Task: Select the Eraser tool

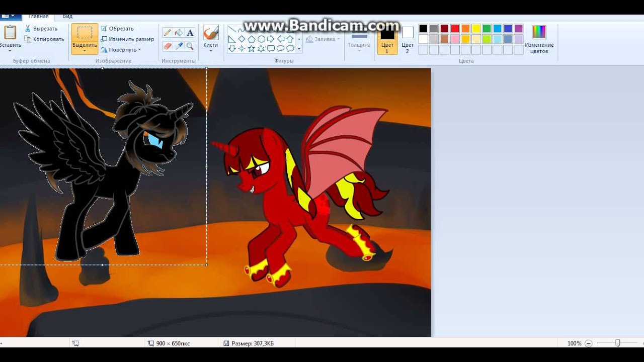Action: pyautogui.click(x=168, y=46)
